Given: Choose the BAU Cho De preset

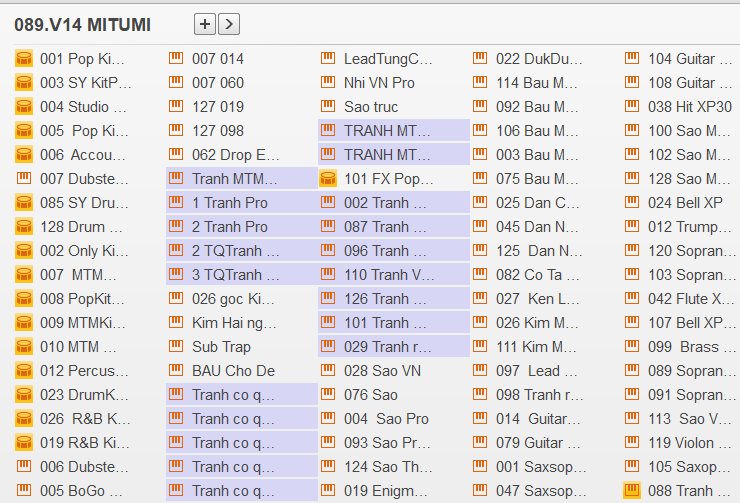Looking at the screenshot, I should [x=232, y=371].
